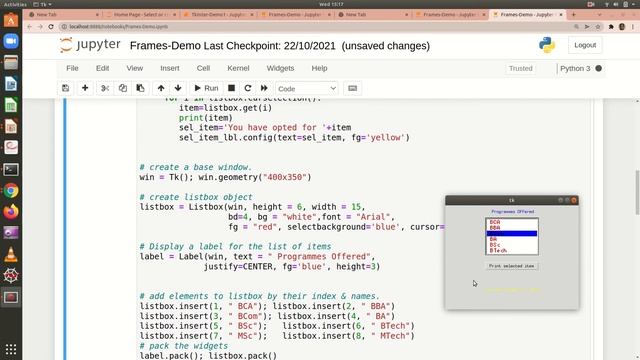
Task: Open Zoom from the Ubuntu dock
Action: (11, 41)
